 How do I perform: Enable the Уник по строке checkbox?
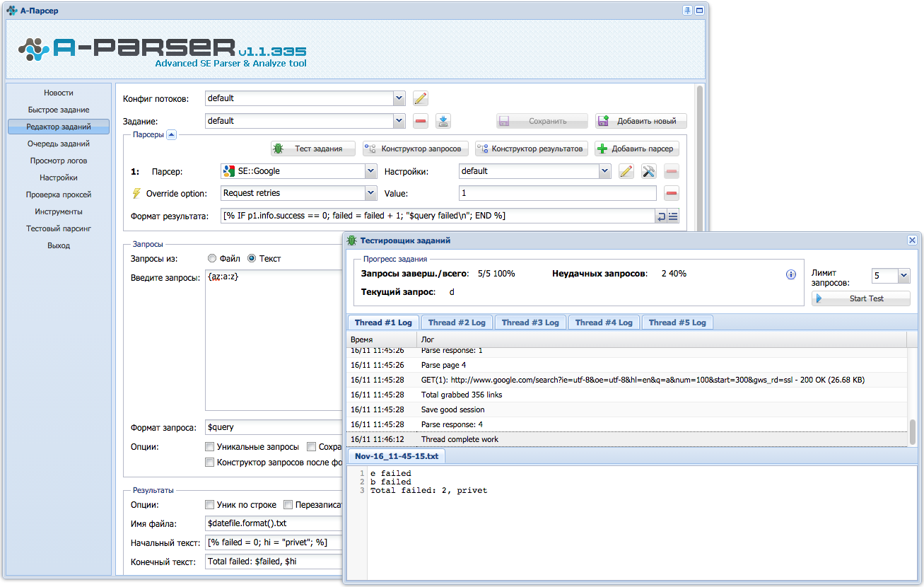point(209,505)
